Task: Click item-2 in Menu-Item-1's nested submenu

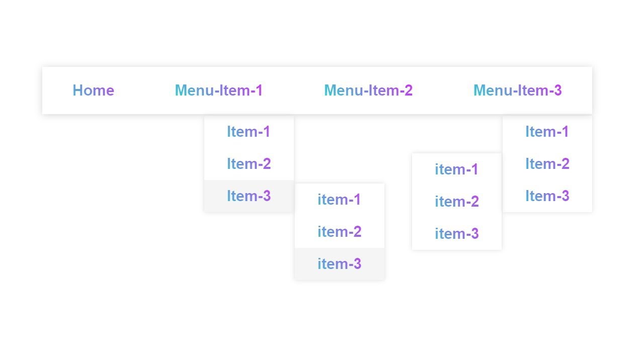Action: click(x=339, y=232)
